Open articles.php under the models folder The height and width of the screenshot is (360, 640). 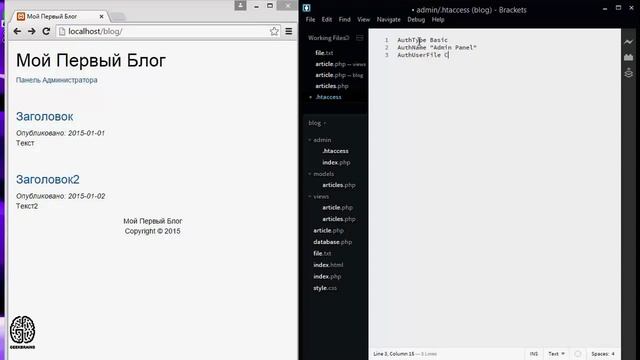tap(339, 185)
